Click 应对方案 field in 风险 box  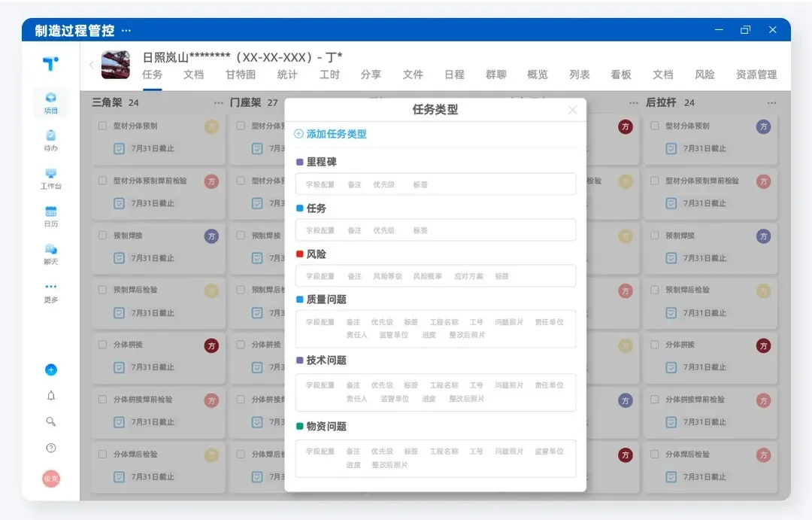468,276
